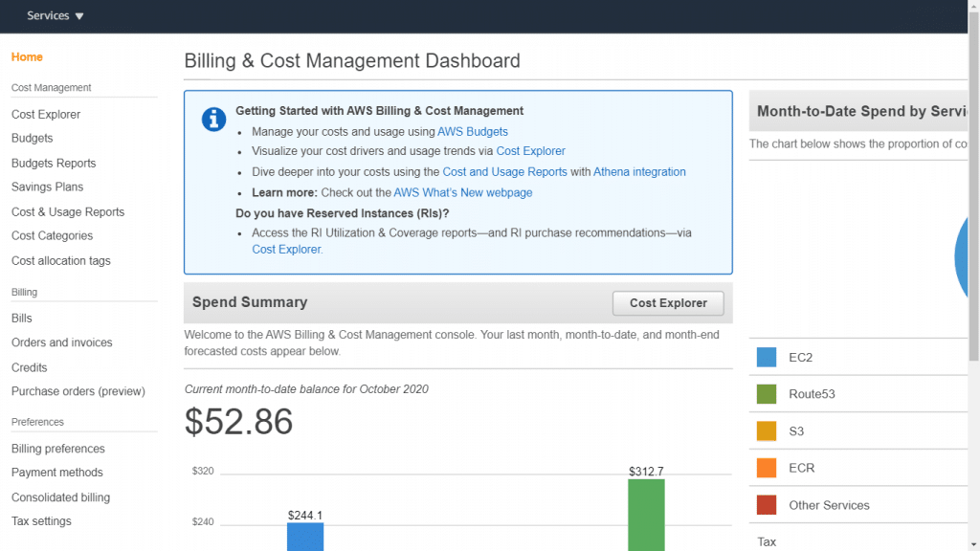Click the Current month-to-date balance for October 2020 caption
Viewport: 980px width, 551px height.
coord(306,389)
